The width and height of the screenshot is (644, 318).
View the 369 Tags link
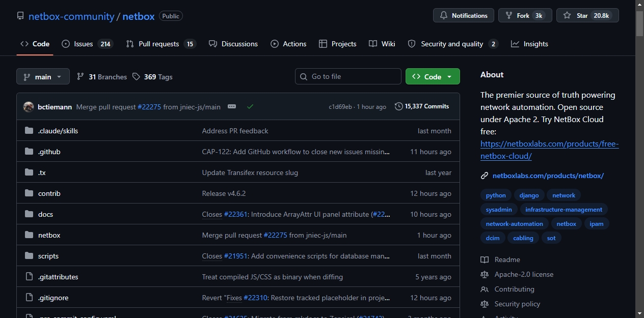(x=152, y=77)
